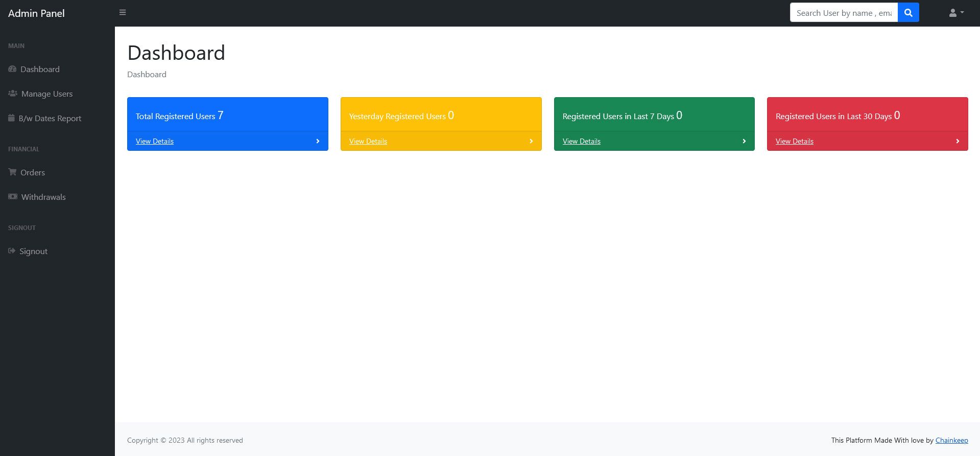Click chevron arrow on Yesterday Registered Users card
The width and height of the screenshot is (980, 456).
point(531,141)
